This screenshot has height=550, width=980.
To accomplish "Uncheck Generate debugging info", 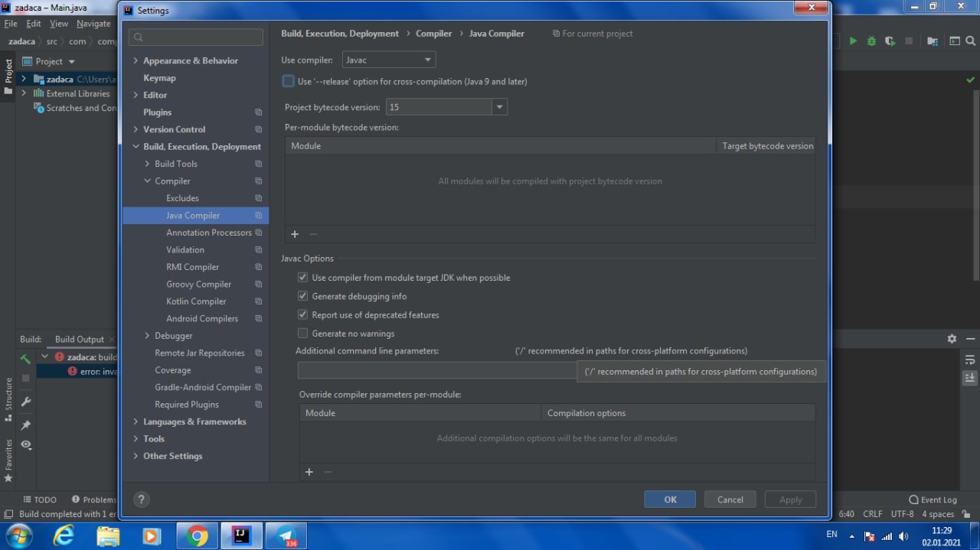I will coord(302,296).
